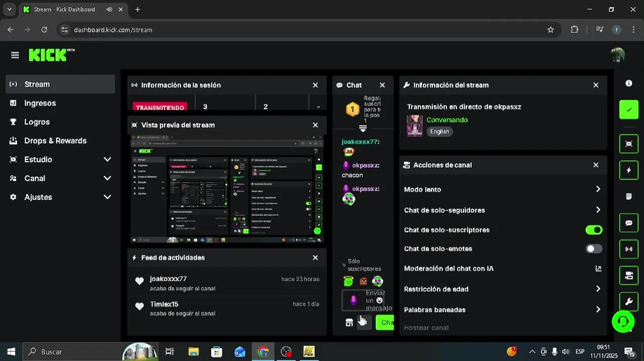Open Logros in left navigation

60,122
